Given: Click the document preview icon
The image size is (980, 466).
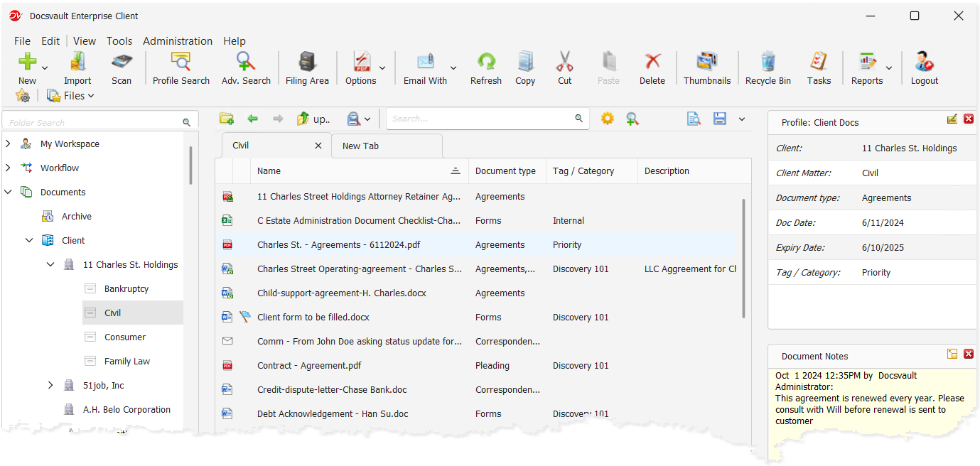Looking at the screenshot, I should pos(694,119).
